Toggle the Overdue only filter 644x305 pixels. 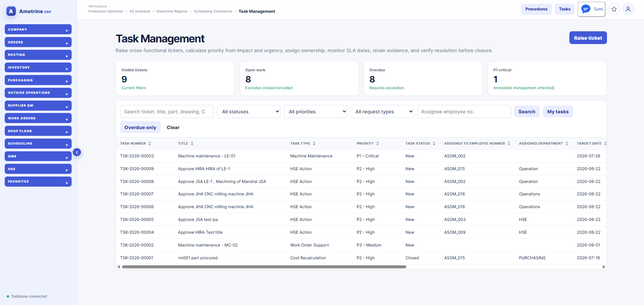140,127
